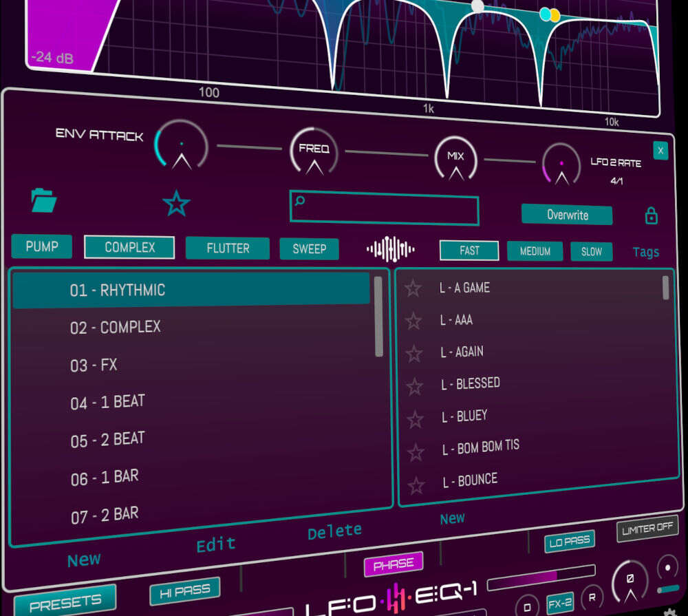Click the preset search field
This screenshot has width=688, height=616.
pyautogui.click(x=384, y=210)
